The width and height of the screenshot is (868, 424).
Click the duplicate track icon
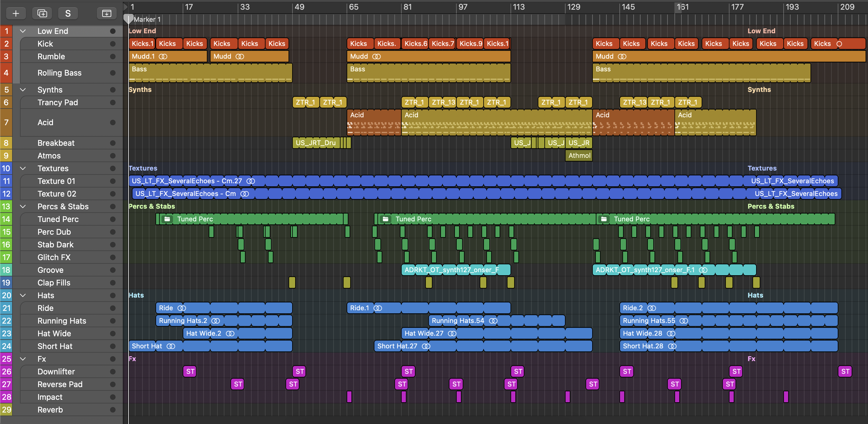(x=42, y=14)
